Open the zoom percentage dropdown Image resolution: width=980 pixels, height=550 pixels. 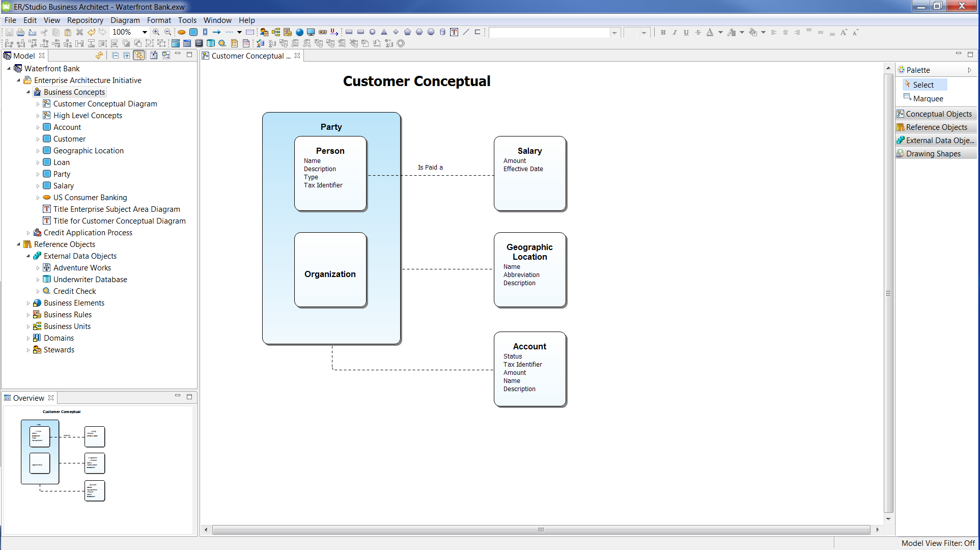(145, 32)
